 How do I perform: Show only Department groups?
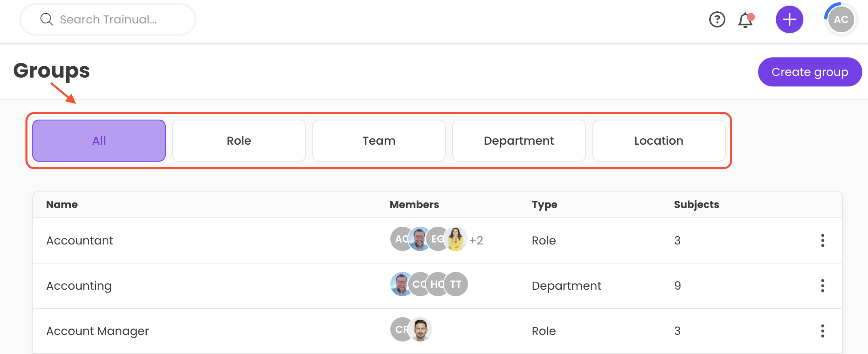(519, 141)
